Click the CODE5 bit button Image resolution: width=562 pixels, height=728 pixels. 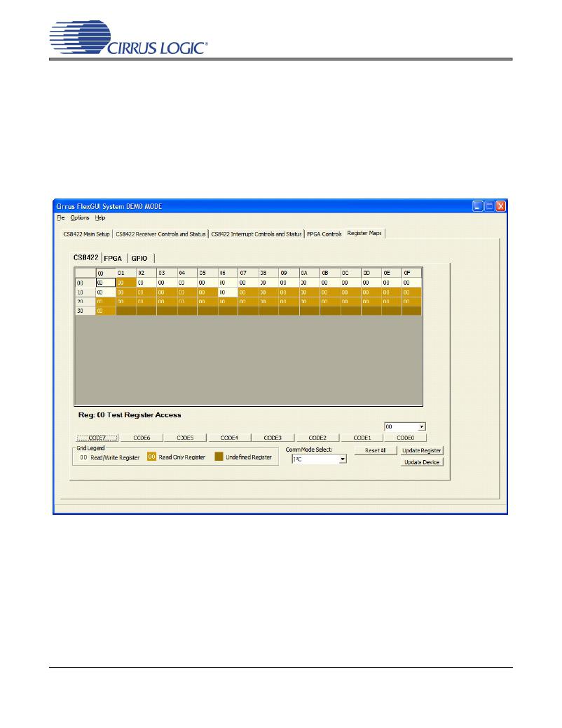pos(185,438)
